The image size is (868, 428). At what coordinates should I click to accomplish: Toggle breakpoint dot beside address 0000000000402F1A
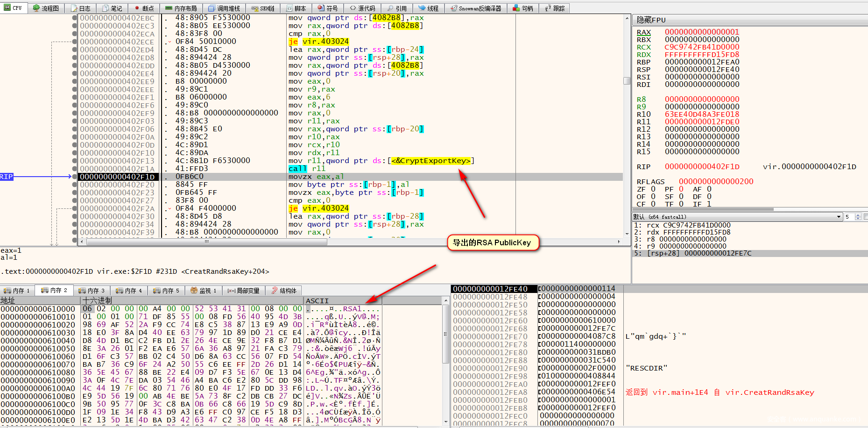click(75, 169)
